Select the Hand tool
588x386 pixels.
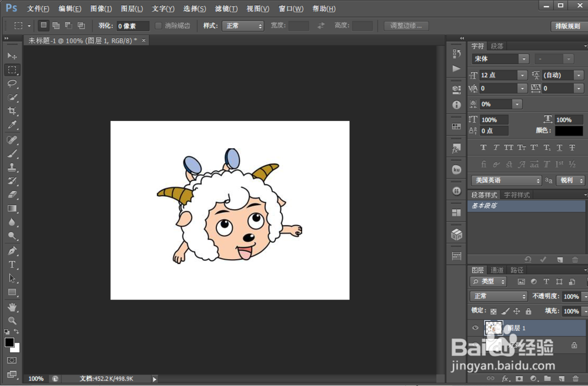point(12,307)
